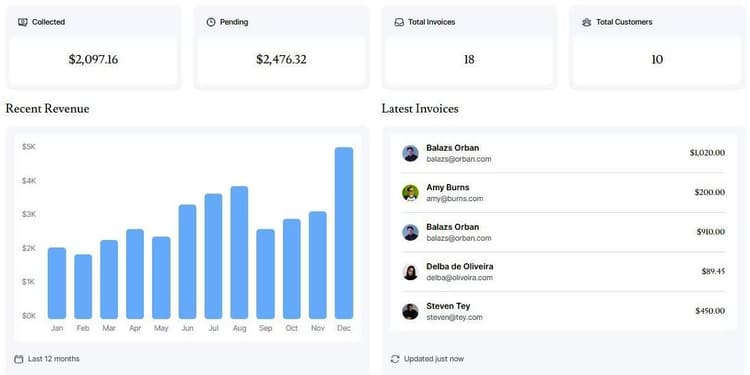The height and width of the screenshot is (375, 750).
Task: Click the February revenue bar
Action: point(83,287)
